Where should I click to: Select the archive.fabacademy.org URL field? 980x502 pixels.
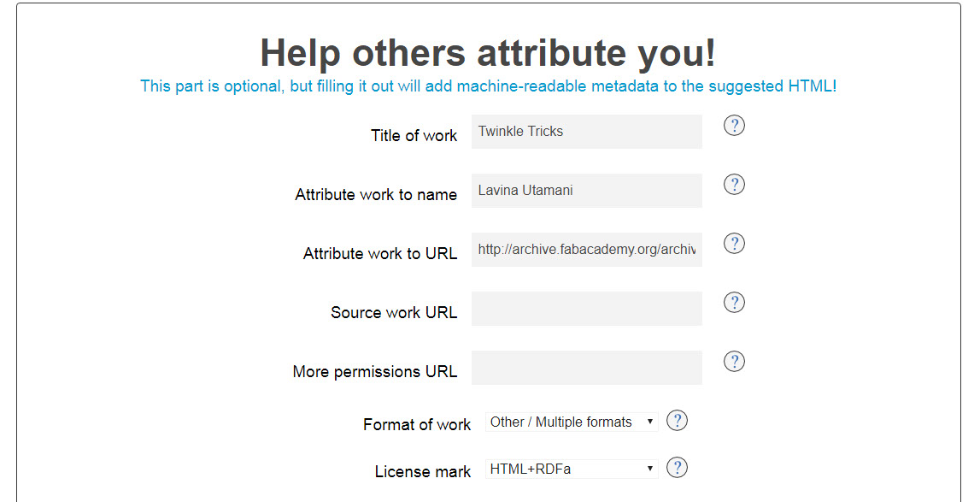pos(586,249)
